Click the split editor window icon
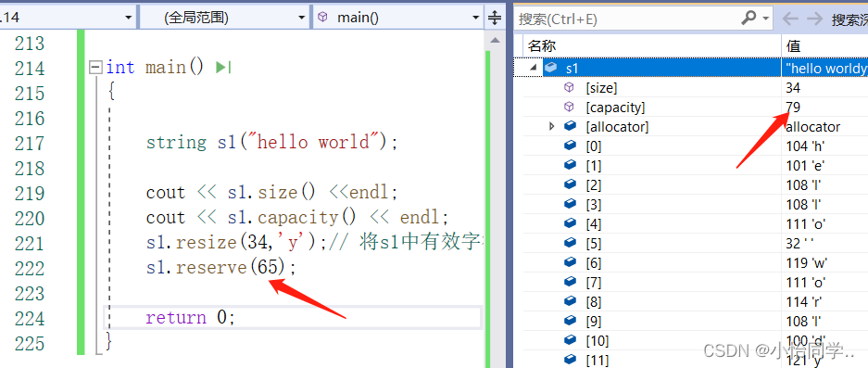This screenshot has height=368, width=868. [495, 18]
